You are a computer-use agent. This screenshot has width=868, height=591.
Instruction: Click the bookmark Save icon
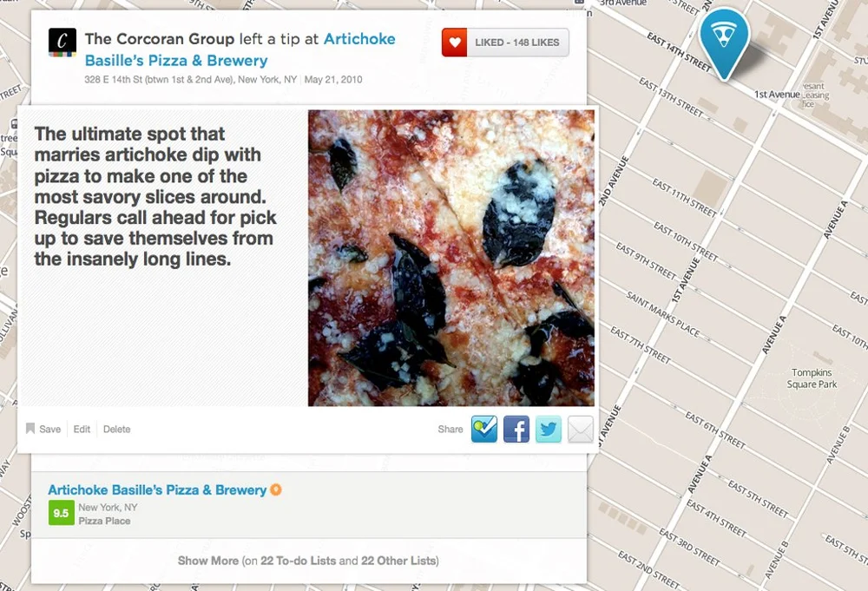click(30, 429)
